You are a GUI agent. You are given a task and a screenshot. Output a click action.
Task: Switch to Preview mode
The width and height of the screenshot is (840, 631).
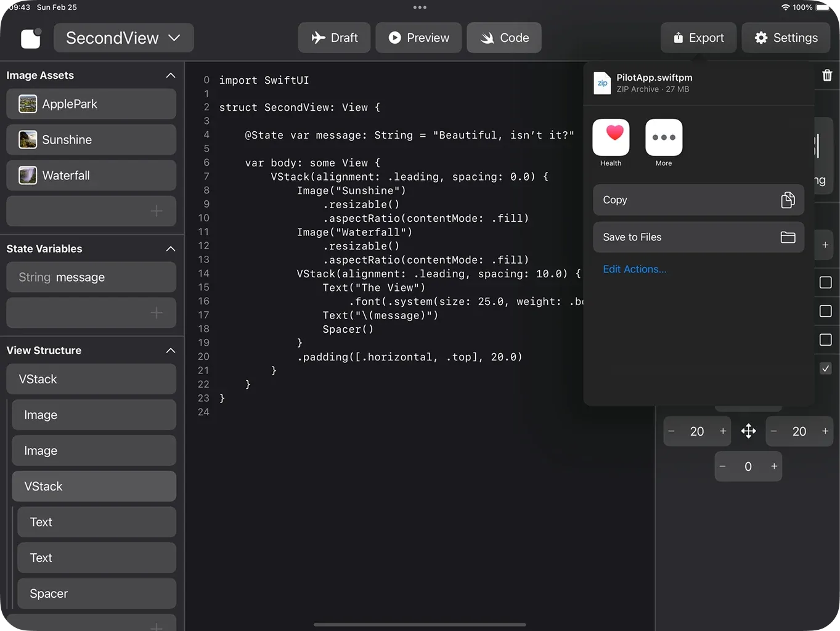(418, 38)
